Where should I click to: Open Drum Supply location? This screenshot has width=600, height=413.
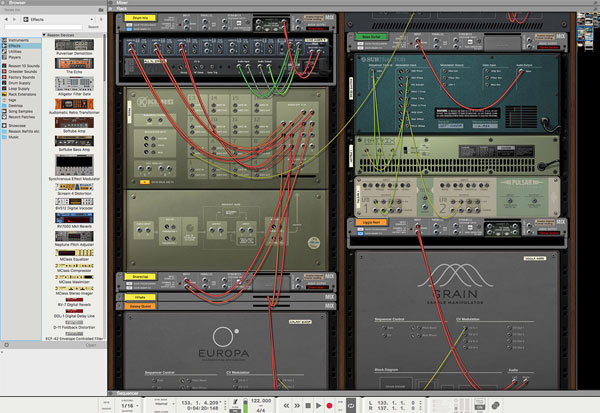pyautogui.click(x=19, y=83)
